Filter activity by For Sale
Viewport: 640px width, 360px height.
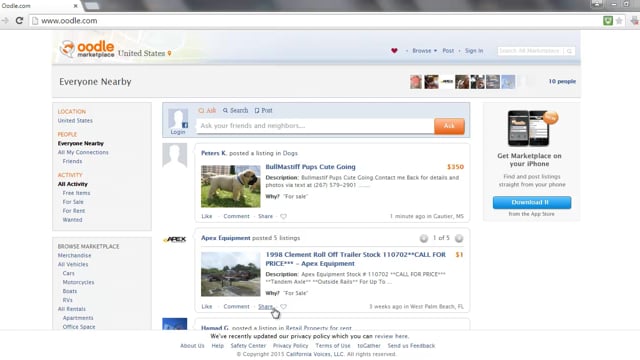[73, 202]
